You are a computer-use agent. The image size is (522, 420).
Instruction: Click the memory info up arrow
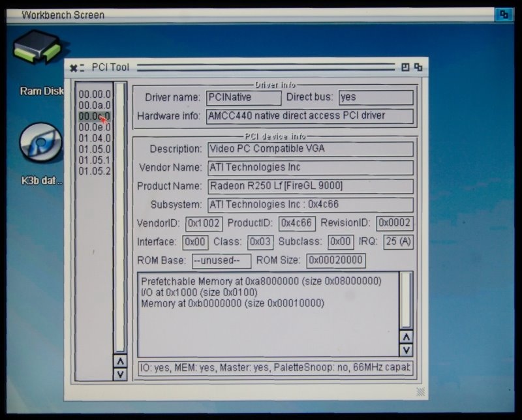click(406, 337)
